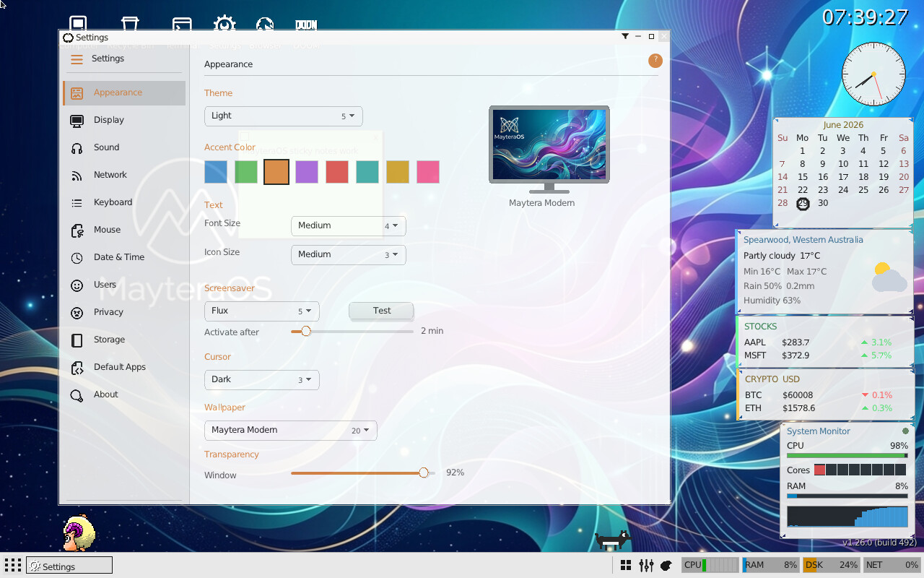The image size is (924, 578).
Task: Select the Appearance category in the sidebar
Action: tap(123, 92)
